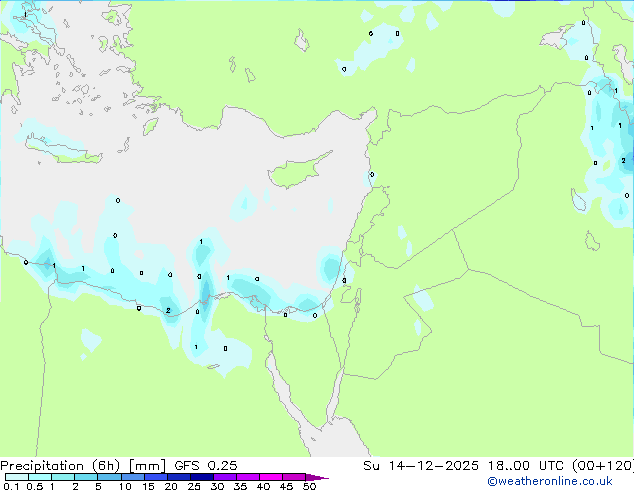Click the '5' legend tick label

[98, 486]
